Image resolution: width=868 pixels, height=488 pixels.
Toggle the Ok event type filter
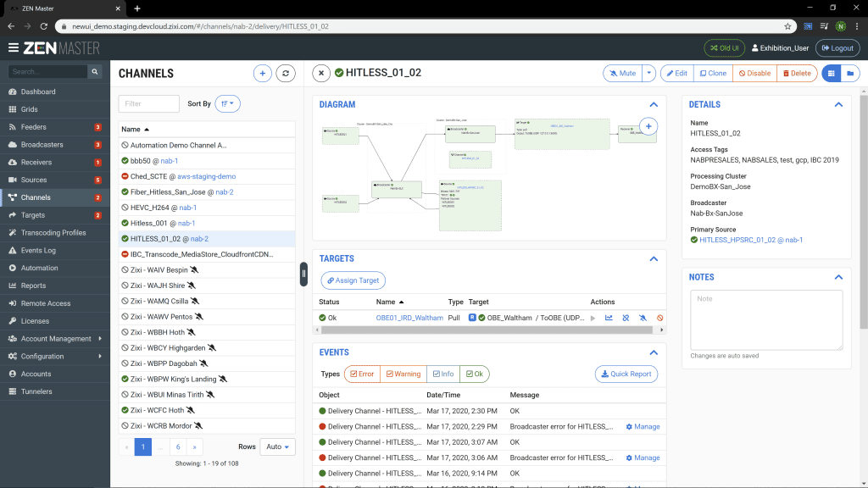click(475, 374)
